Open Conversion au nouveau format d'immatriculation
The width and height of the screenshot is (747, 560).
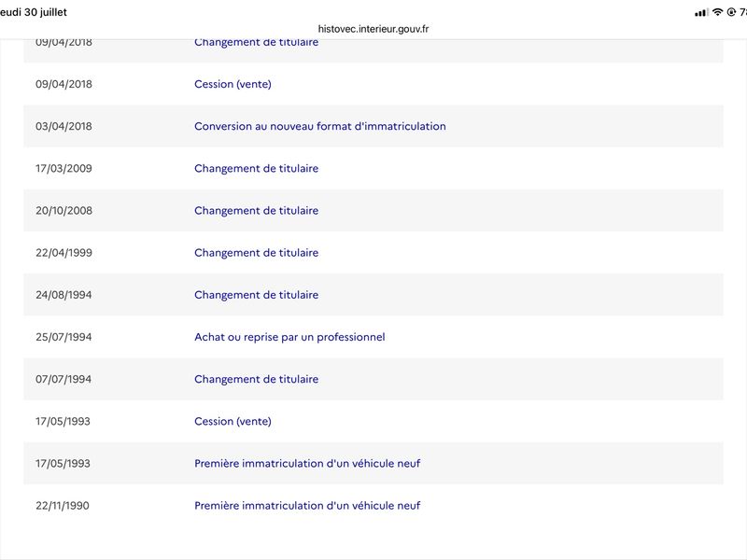[x=320, y=126]
